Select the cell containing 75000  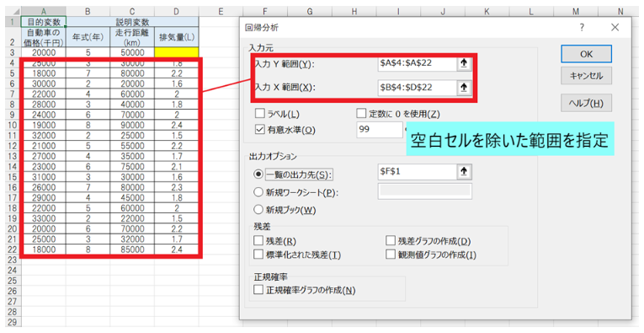[132, 167]
